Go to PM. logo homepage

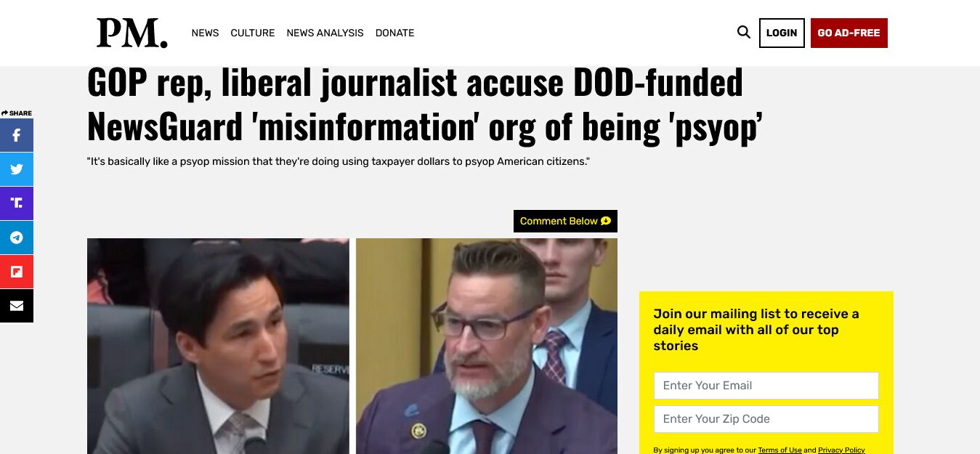[x=131, y=33]
